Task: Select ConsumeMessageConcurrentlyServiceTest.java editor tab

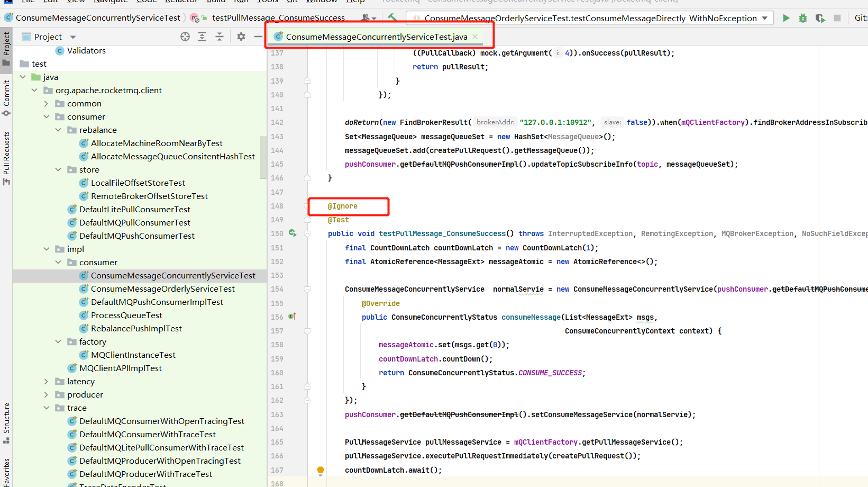Action: coord(376,37)
